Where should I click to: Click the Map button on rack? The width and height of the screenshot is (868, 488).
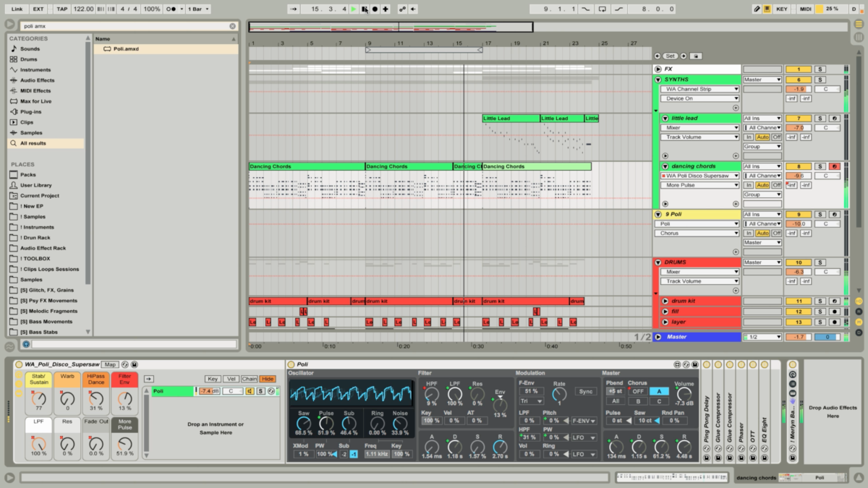pos(109,364)
